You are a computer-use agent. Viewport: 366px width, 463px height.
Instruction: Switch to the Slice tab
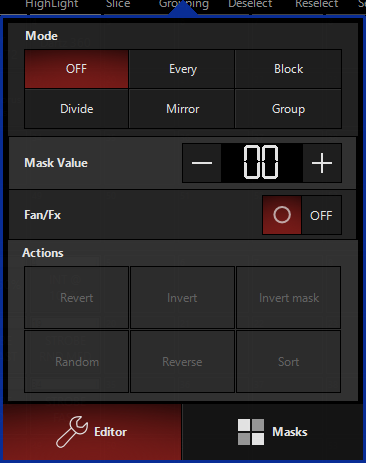(x=118, y=5)
